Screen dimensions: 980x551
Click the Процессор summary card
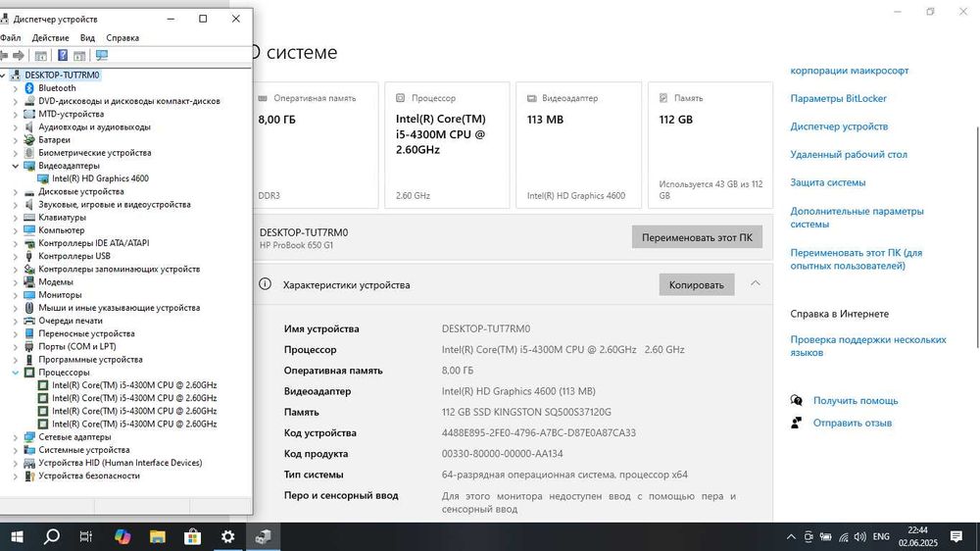447,145
